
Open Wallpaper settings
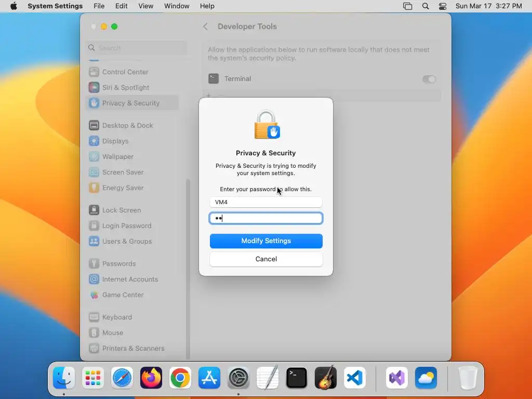tap(131, 157)
